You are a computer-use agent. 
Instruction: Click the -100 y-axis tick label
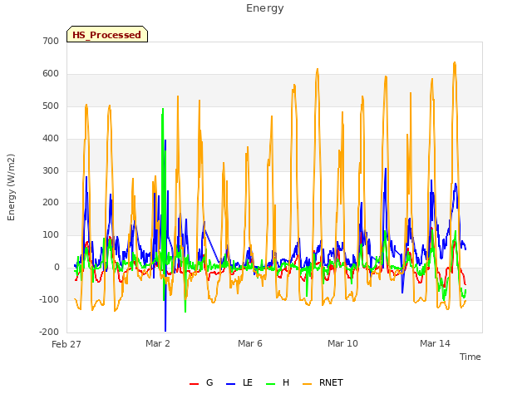(x=49, y=299)
